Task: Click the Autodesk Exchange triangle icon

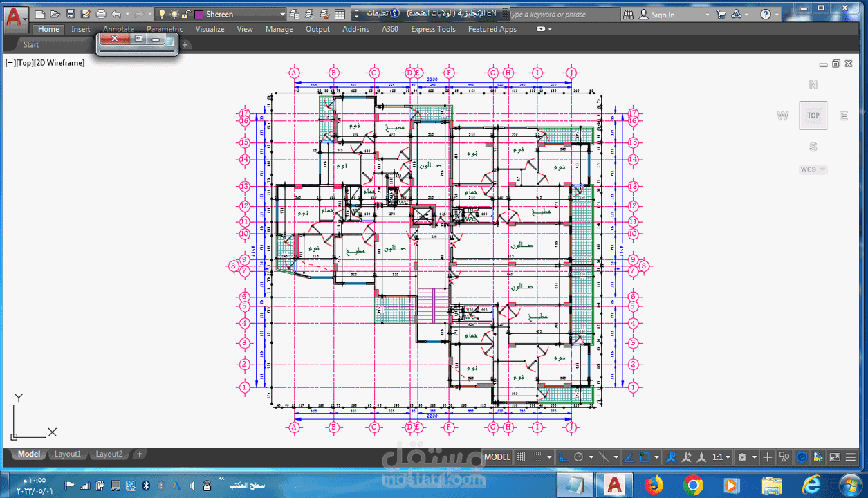Action: point(736,15)
